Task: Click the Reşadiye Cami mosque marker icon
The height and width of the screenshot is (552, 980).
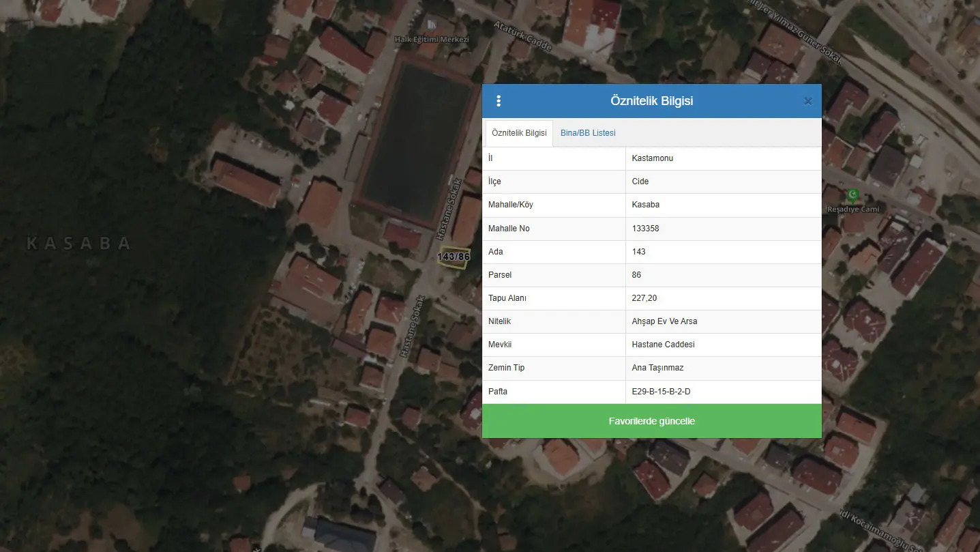Action: [852, 196]
